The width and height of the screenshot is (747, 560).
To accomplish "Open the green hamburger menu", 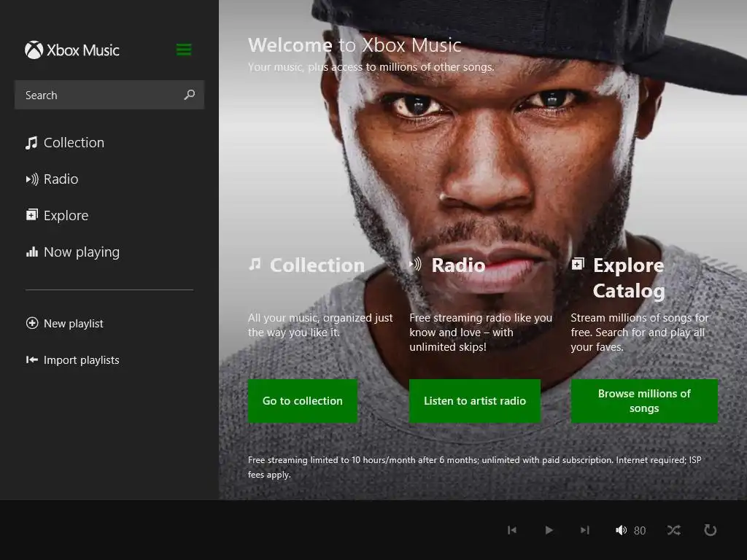I will click(184, 50).
